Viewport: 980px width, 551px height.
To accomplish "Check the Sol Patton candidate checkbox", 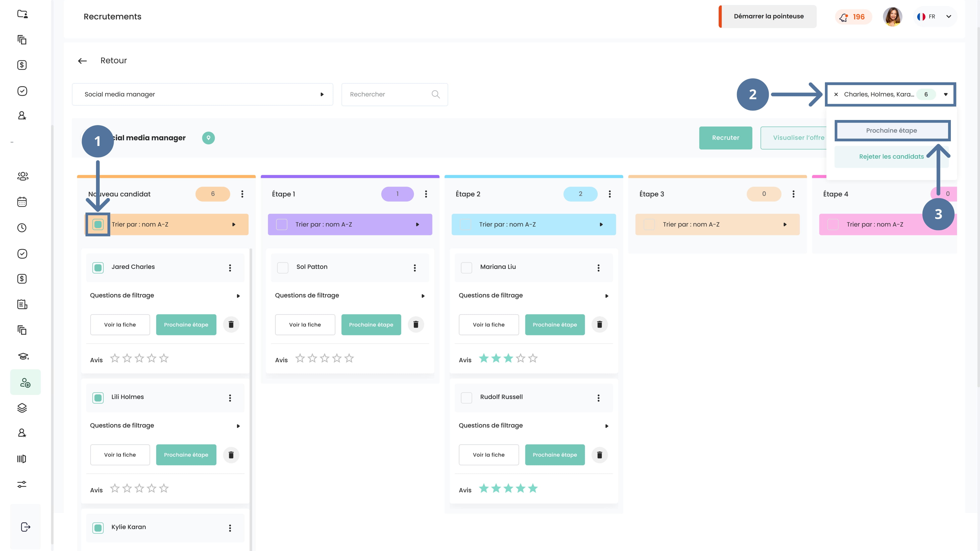I will pyautogui.click(x=283, y=268).
